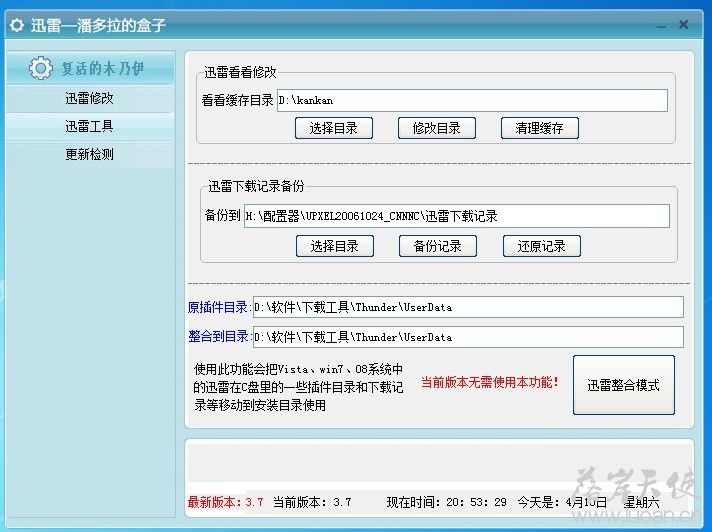Screen dimensions: 712x532
Task: Click the 看看缓存目录 label
Action: click(237, 100)
